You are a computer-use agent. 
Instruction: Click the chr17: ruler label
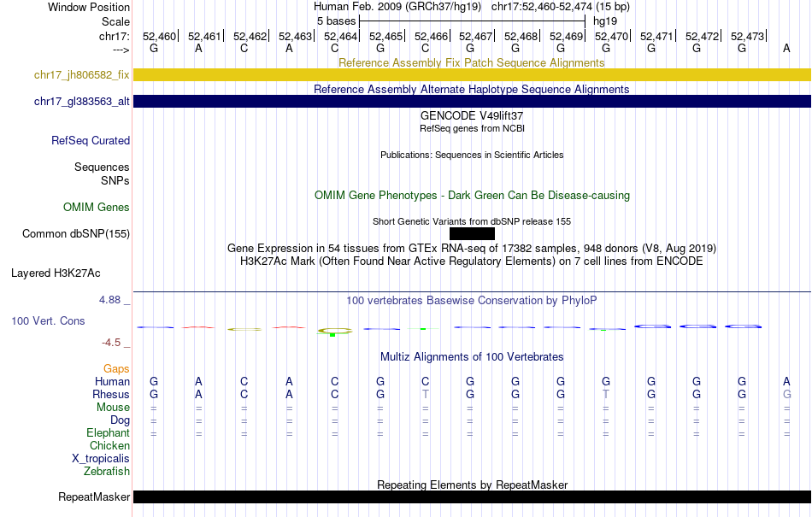pyautogui.click(x=115, y=36)
